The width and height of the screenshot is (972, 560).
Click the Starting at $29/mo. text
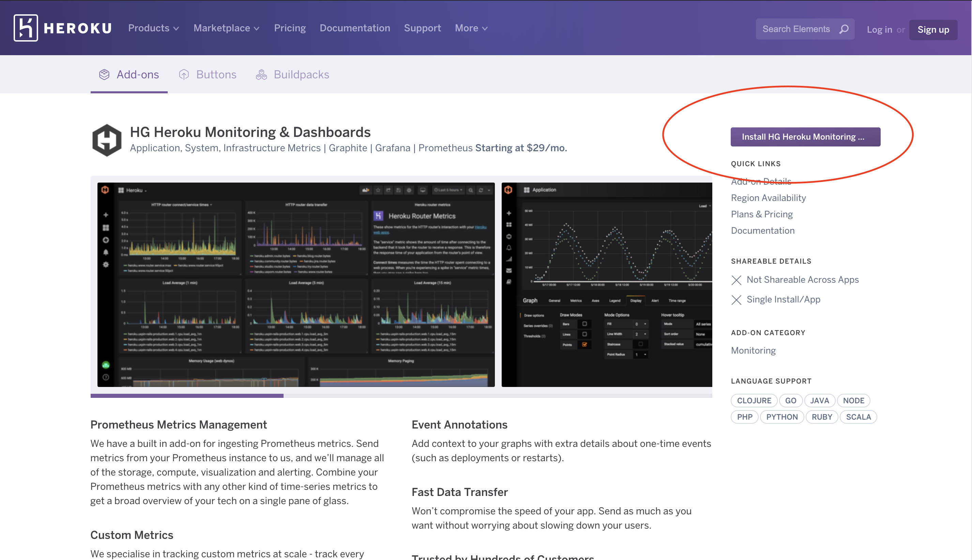tap(521, 148)
